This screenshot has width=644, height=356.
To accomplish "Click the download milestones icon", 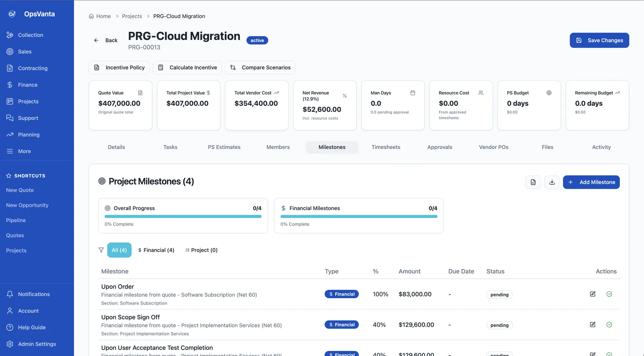I will click(x=552, y=182).
